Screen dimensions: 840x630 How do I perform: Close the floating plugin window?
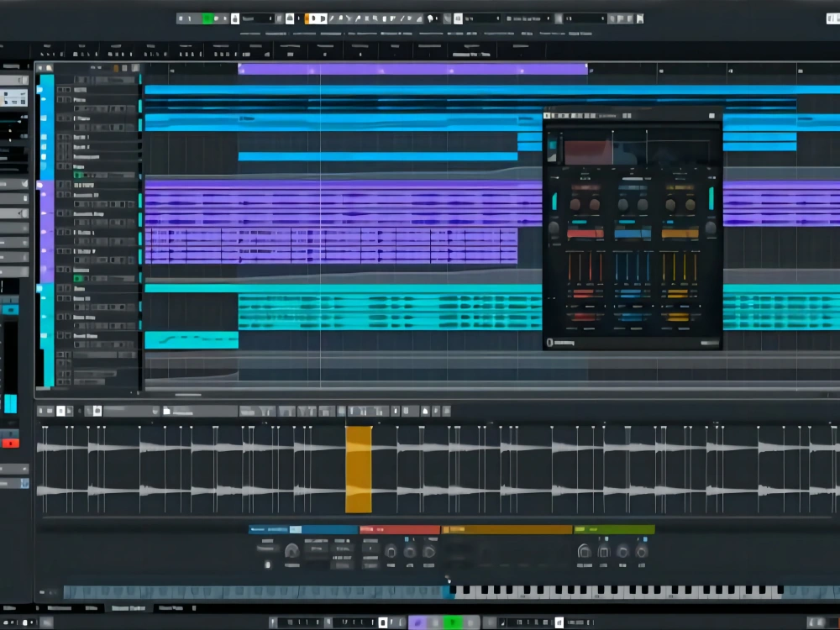pyautogui.click(x=711, y=116)
